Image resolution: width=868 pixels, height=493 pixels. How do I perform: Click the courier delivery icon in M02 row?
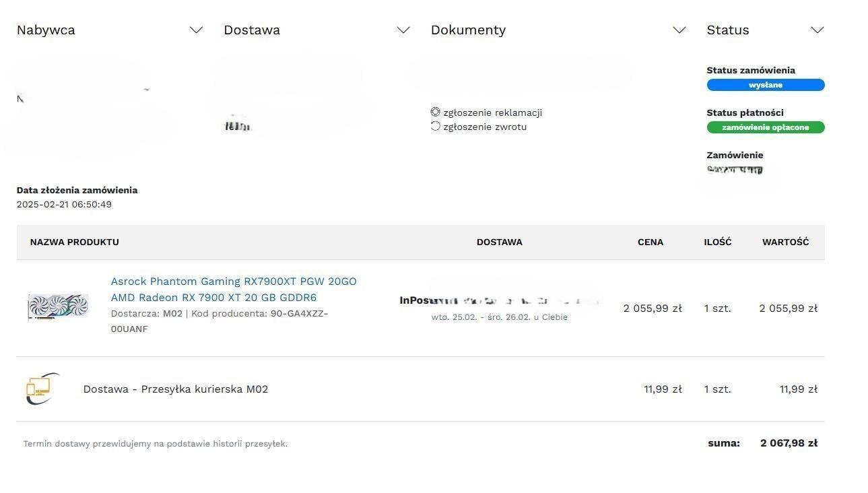point(42,389)
